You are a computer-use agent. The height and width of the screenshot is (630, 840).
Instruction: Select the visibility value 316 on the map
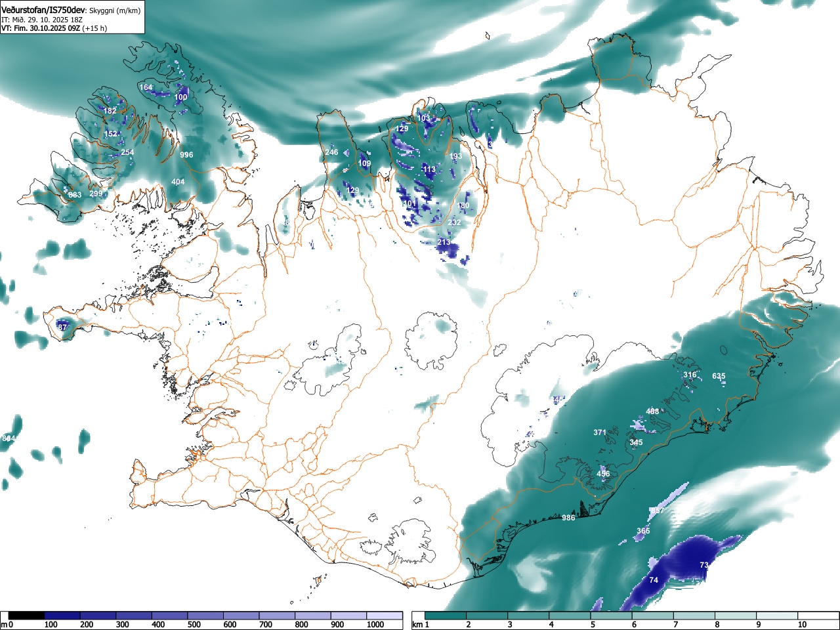(690, 375)
